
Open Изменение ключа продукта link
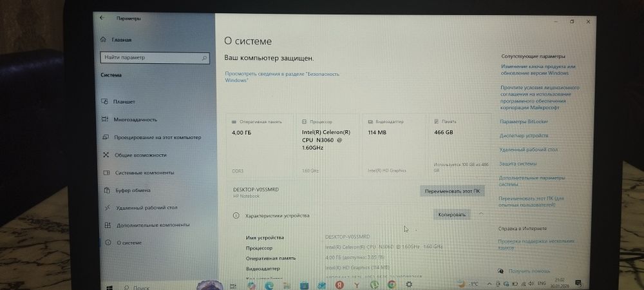click(x=538, y=70)
